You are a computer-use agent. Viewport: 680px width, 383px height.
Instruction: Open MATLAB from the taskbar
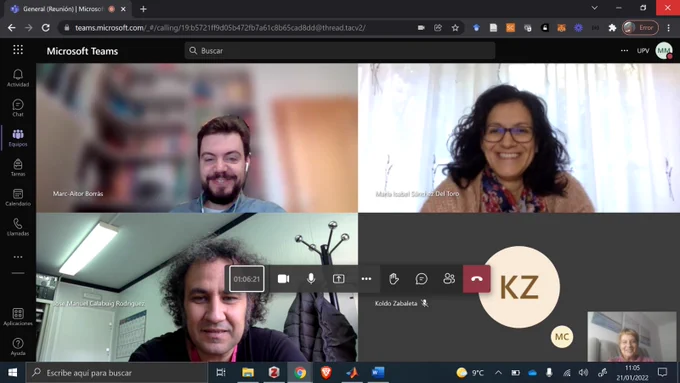352,373
